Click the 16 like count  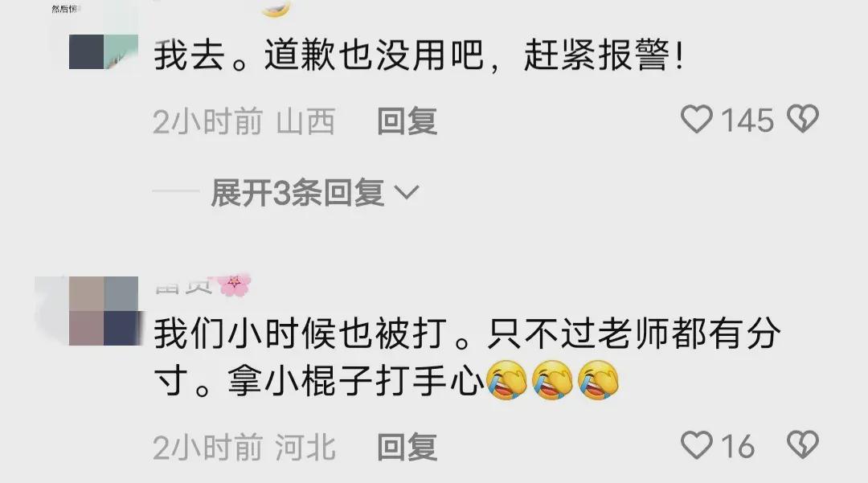(738, 446)
